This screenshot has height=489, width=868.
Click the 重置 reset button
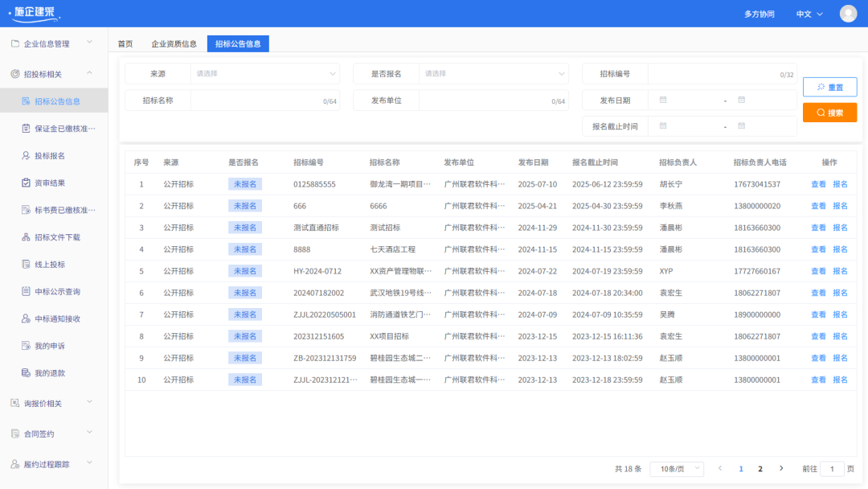tap(829, 87)
